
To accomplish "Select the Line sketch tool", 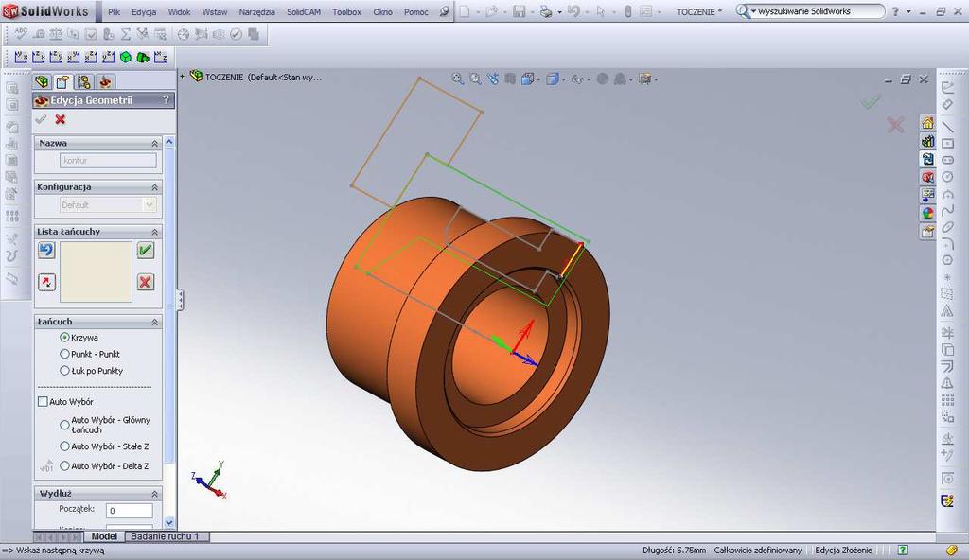I will click(x=947, y=126).
